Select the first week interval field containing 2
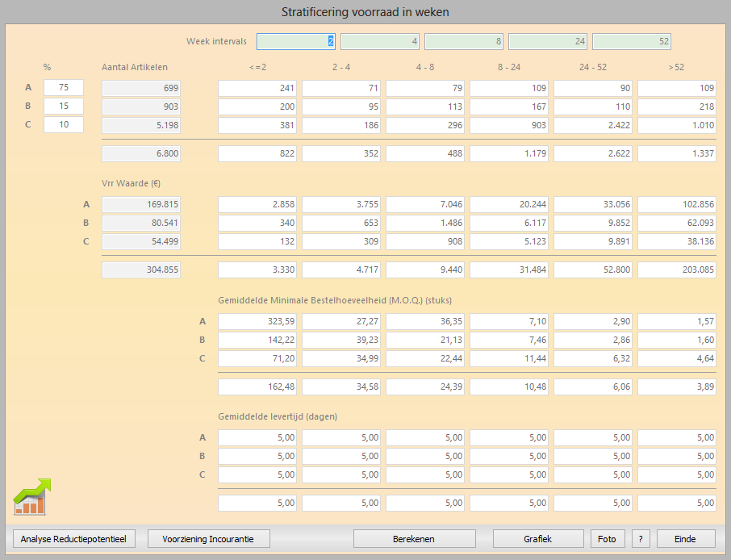731x560 pixels. click(x=295, y=41)
